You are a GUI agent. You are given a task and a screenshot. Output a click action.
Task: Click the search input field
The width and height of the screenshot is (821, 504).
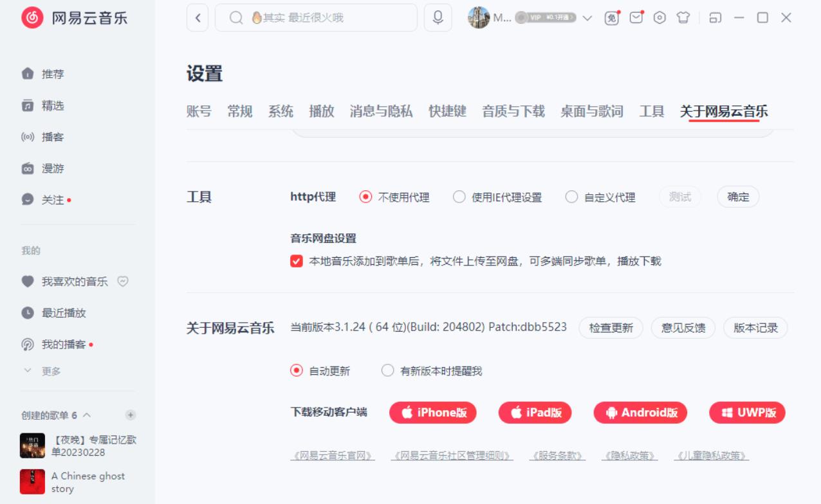pos(316,18)
